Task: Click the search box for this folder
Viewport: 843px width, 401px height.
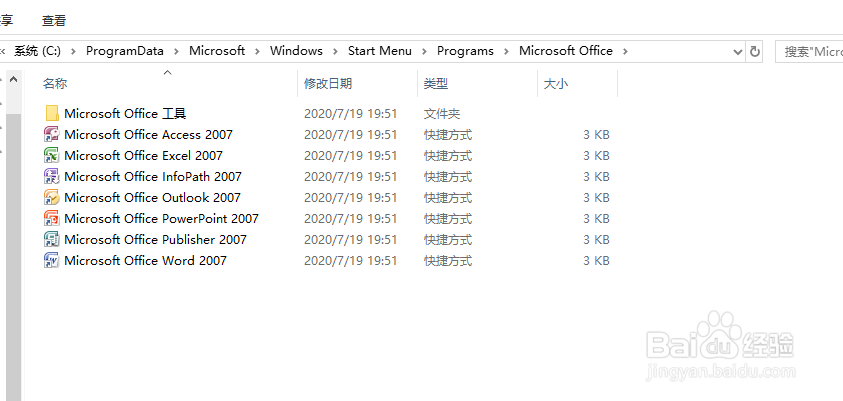Action: pyautogui.click(x=810, y=51)
